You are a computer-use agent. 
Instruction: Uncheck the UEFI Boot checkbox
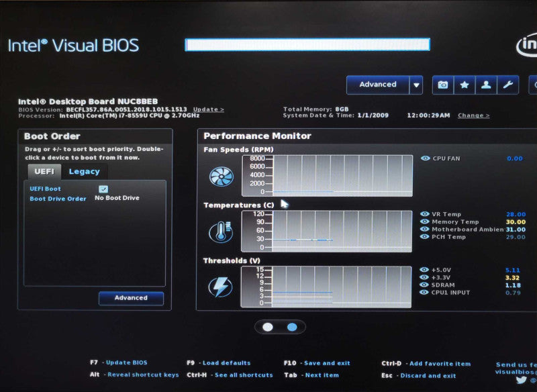(x=103, y=189)
